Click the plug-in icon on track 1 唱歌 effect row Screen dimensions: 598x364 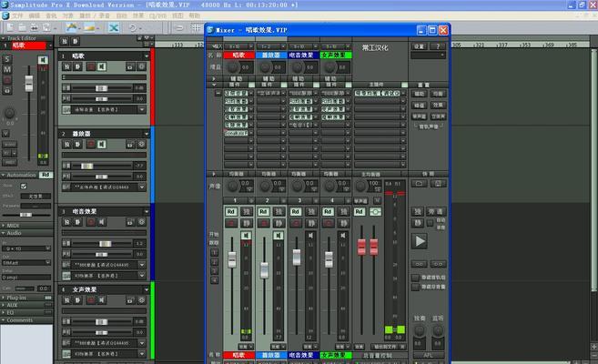tap(66, 110)
